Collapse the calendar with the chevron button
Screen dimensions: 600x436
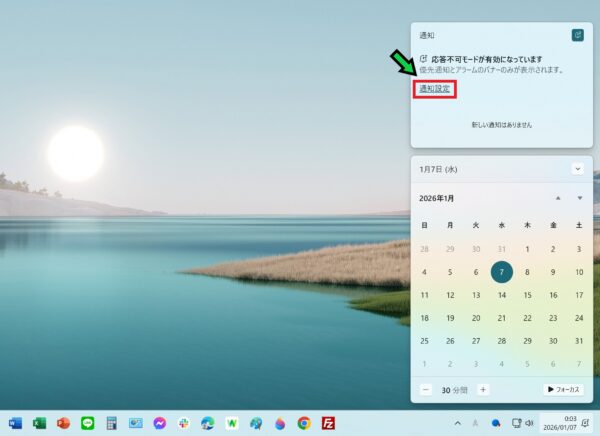click(x=578, y=169)
